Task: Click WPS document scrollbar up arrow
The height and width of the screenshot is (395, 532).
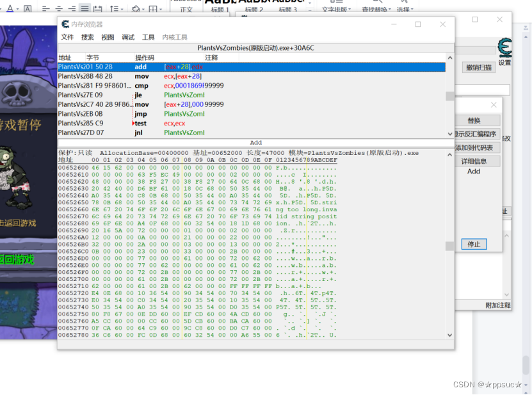Action: 526,36
